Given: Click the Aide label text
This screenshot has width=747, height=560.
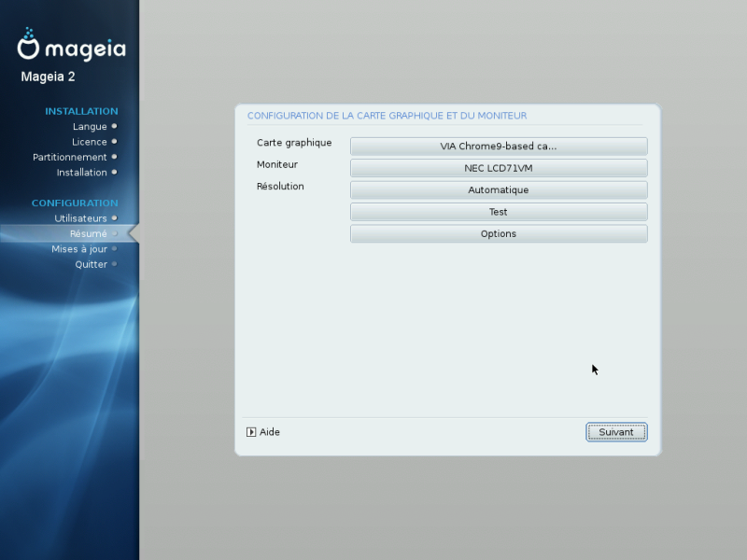Looking at the screenshot, I should pyautogui.click(x=270, y=432).
